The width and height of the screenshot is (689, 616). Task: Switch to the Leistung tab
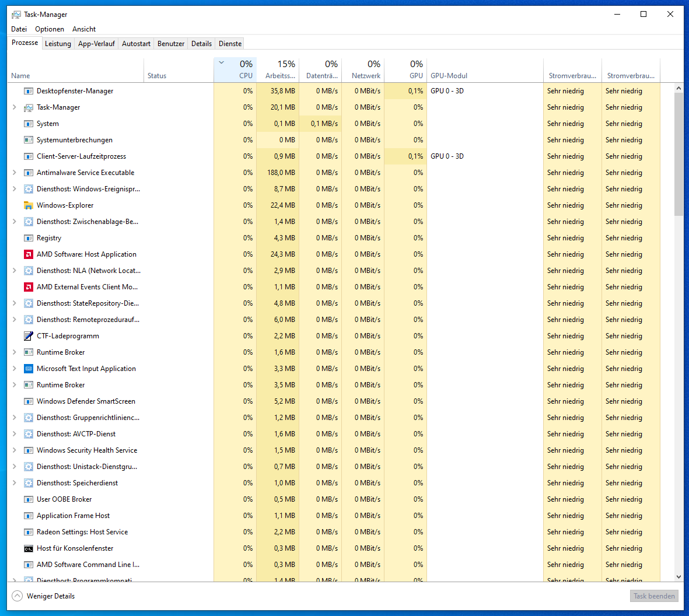pos(58,43)
